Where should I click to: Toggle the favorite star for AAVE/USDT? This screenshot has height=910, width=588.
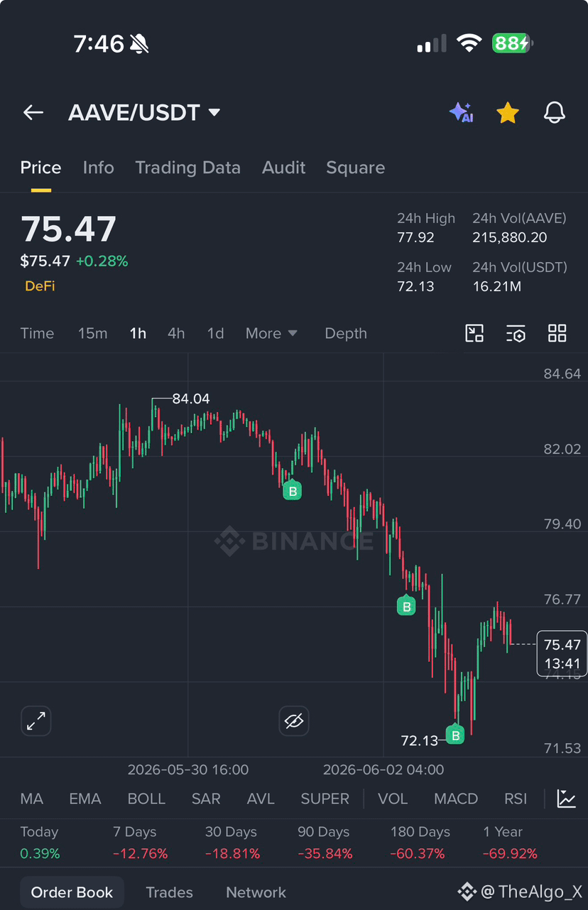coord(507,112)
